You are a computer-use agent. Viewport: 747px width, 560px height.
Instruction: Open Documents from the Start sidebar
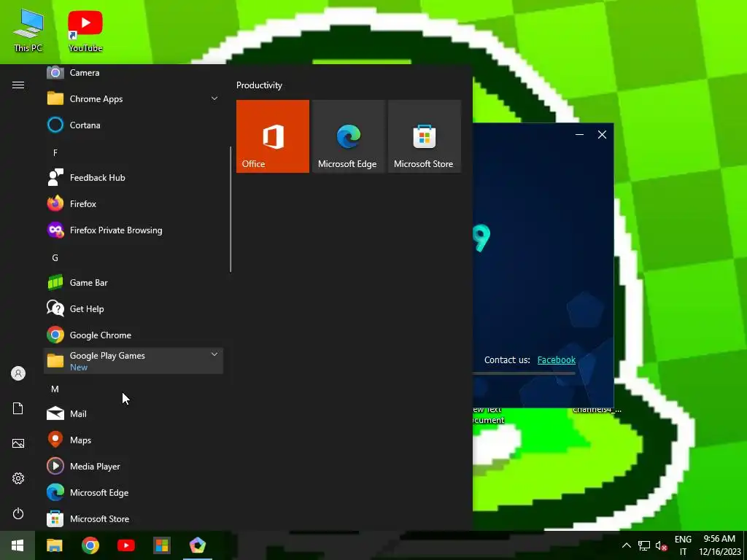click(18, 408)
